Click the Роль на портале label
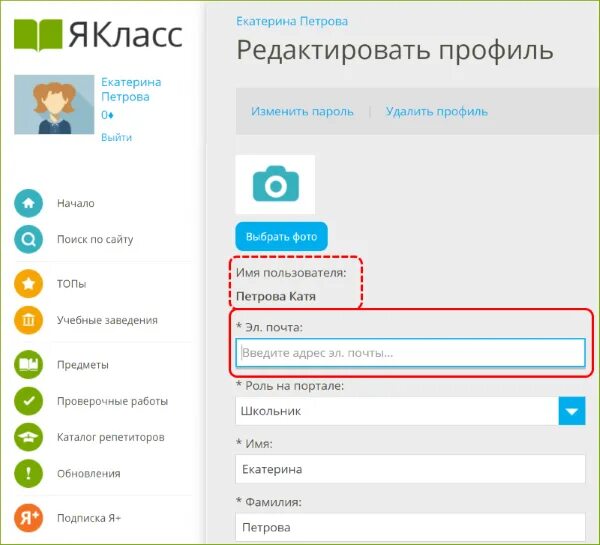 click(290, 386)
